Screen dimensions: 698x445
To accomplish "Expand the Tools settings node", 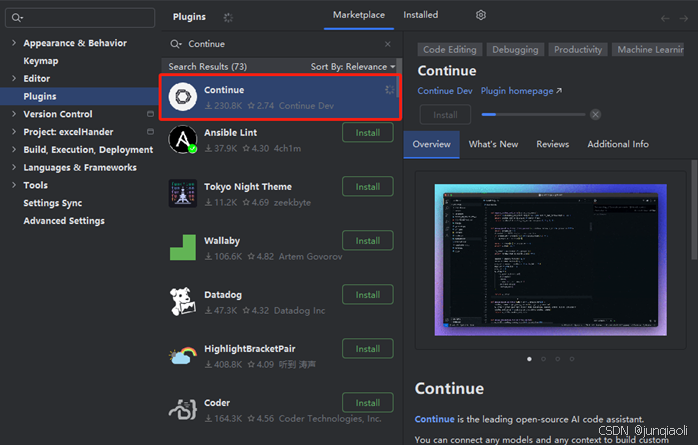I will 14,185.
